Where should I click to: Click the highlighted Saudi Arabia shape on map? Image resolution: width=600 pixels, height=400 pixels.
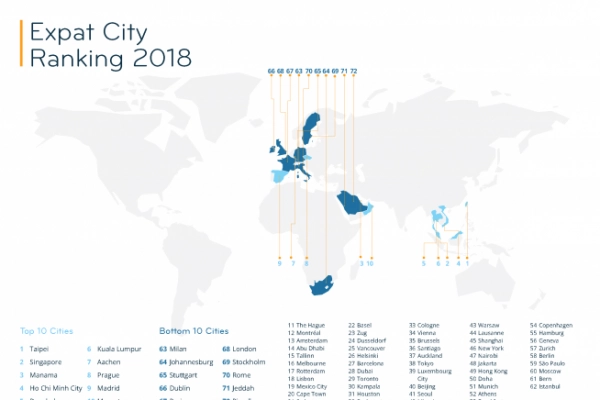pyautogui.click(x=351, y=203)
